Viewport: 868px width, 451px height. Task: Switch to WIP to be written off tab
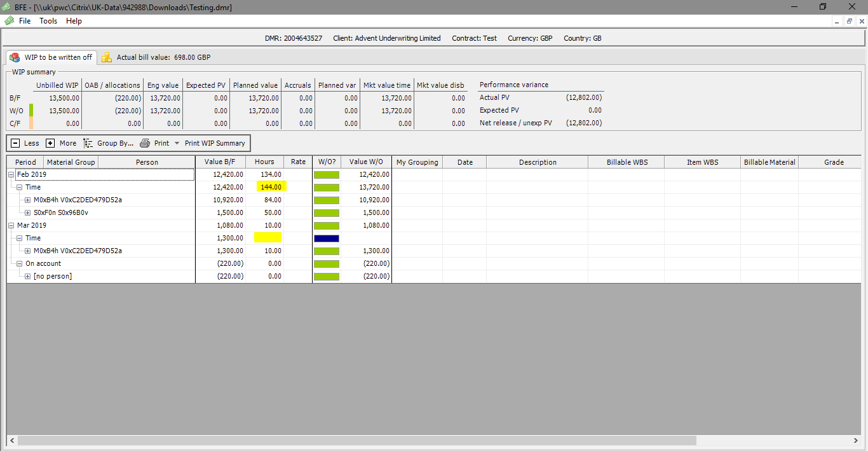51,57
